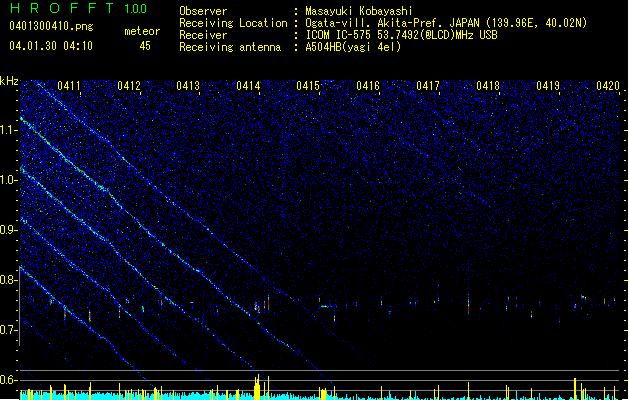The width and height of the screenshot is (629, 400).
Task: Click the 0418 time marker
Action: point(488,85)
